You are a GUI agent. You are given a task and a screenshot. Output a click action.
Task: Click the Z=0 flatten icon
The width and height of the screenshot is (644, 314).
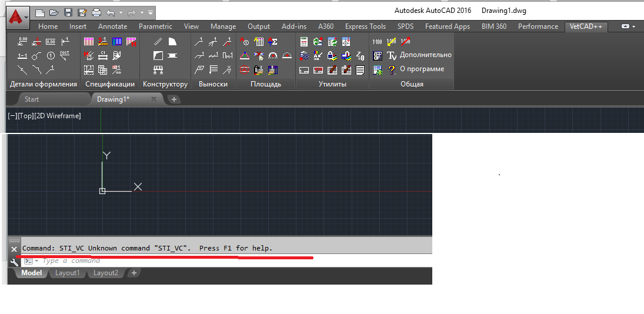[x=360, y=55]
